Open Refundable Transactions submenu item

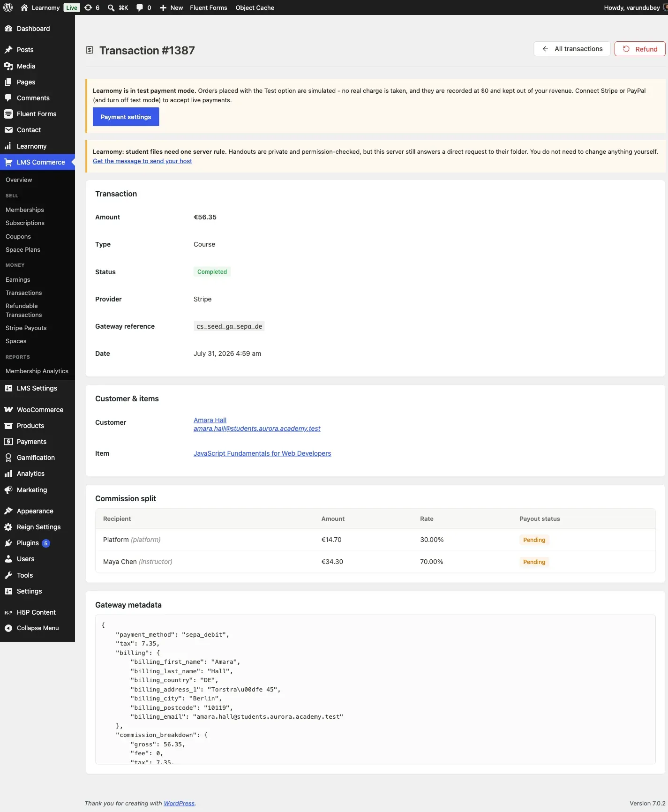point(24,310)
